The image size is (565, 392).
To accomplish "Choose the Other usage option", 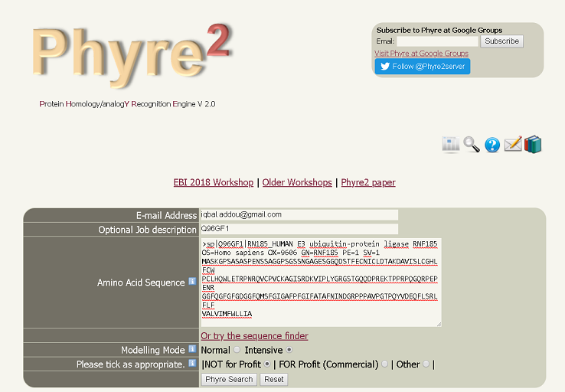I will [426, 364].
